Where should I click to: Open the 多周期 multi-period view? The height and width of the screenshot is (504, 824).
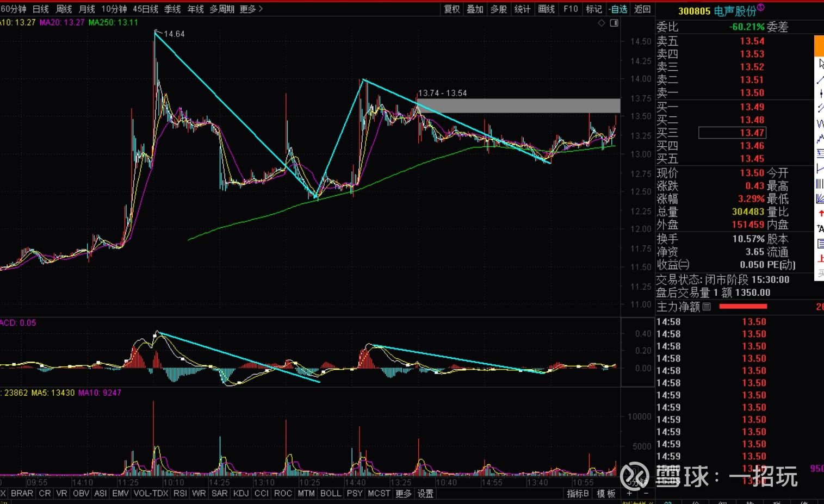[222, 9]
